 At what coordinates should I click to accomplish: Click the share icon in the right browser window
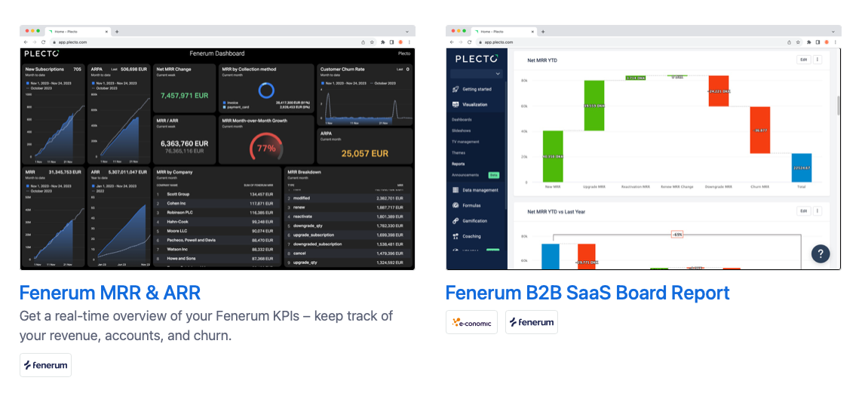tap(790, 42)
